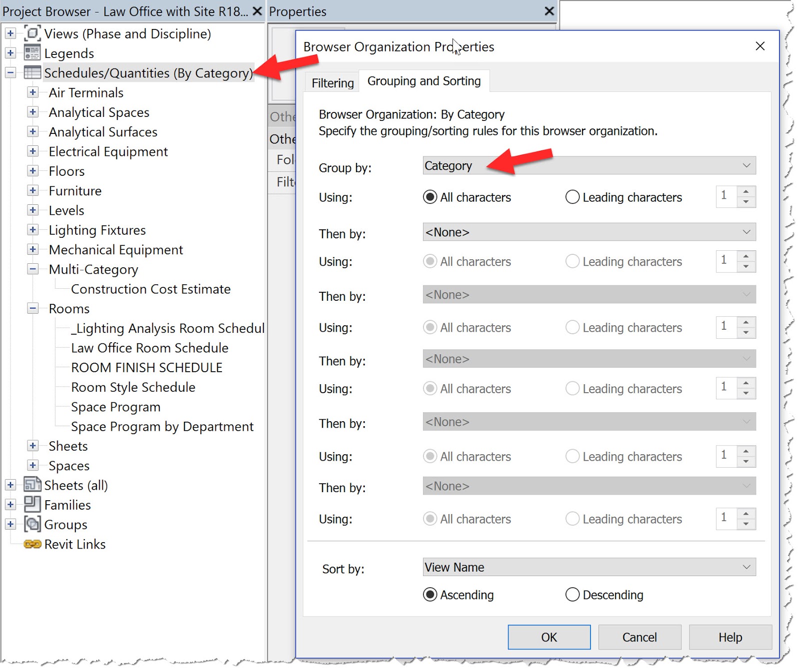Close the Properties palette
Screen dimensions: 800x672
tap(548, 11)
